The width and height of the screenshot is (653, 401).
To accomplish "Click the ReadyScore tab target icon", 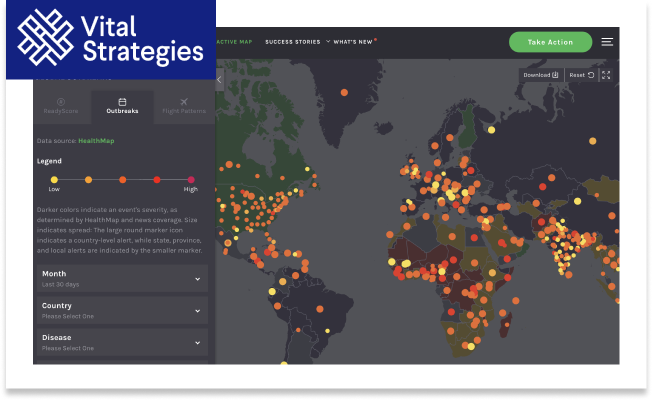I will [61, 102].
